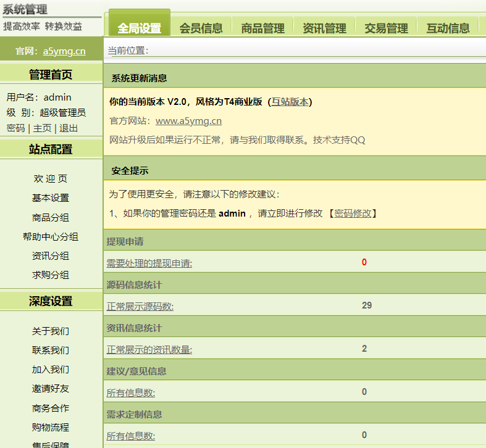This screenshot has height=448, width=486.
Task: Expand the 深度设置 sidebar section header
Action: (x=51, y=301)
